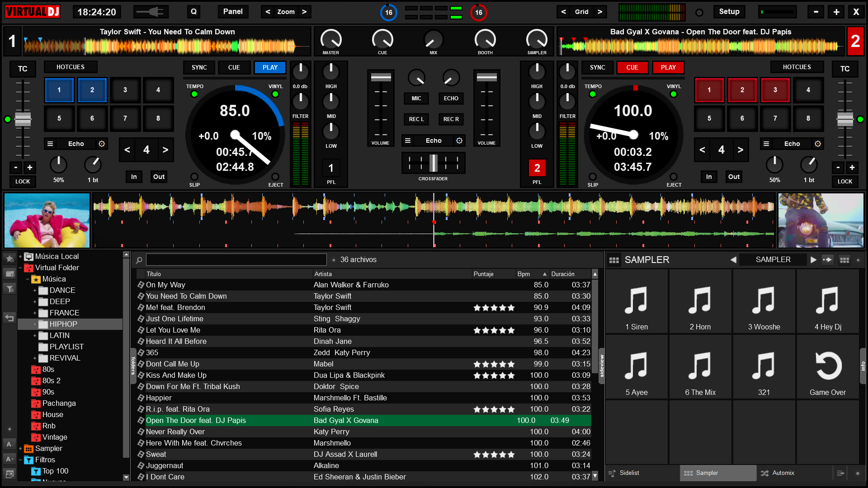868x488 pixels.
Task: Click the crossfader slider
Action: 433,163
